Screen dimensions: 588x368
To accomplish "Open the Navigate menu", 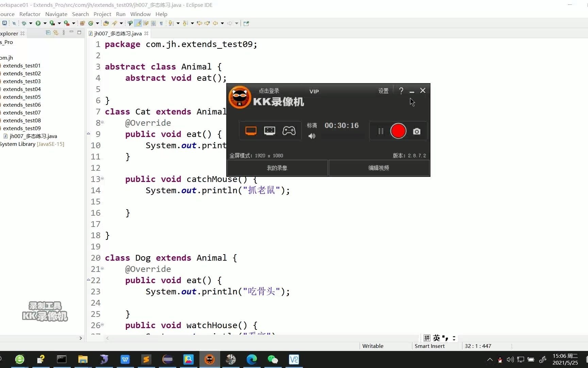I will coord(56,14).
